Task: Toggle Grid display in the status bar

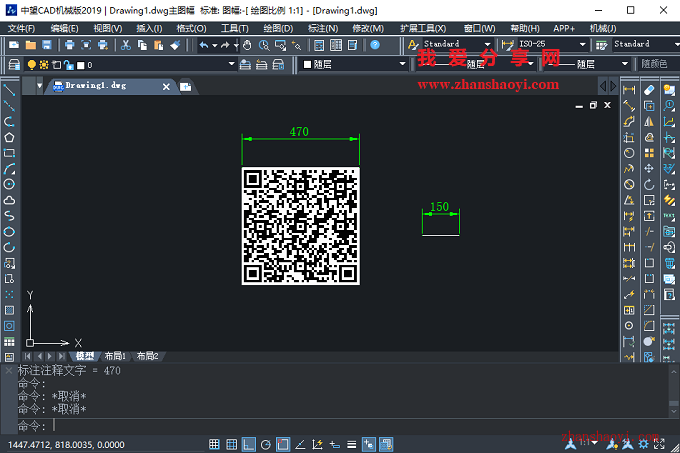Action: (232, 444)
